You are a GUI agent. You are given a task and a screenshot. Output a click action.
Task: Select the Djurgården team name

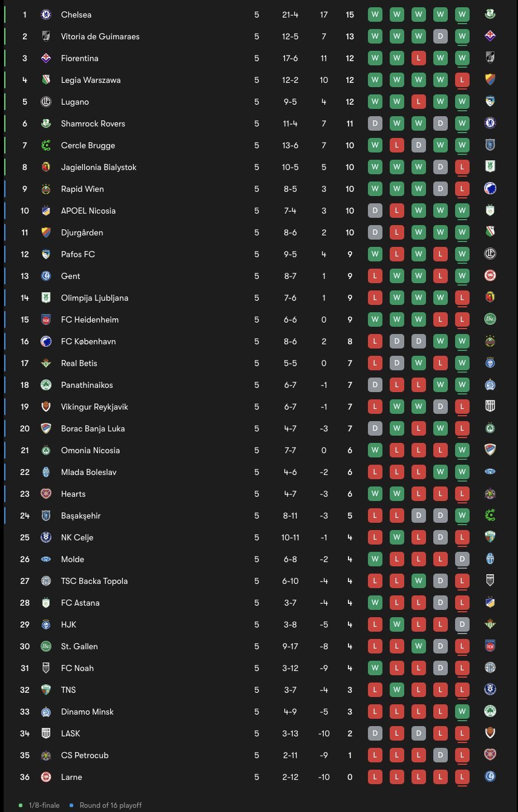[x=82, y=232]
